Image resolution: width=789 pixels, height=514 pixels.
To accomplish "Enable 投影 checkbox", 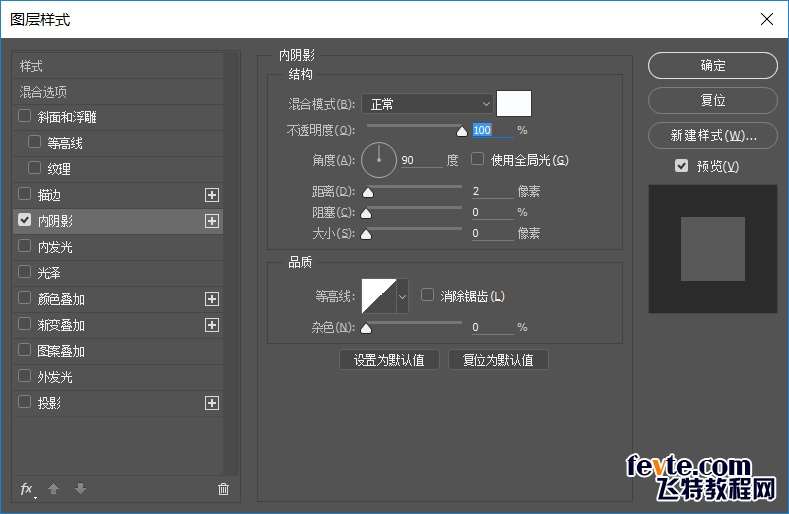I will click(x=24, y=402).
